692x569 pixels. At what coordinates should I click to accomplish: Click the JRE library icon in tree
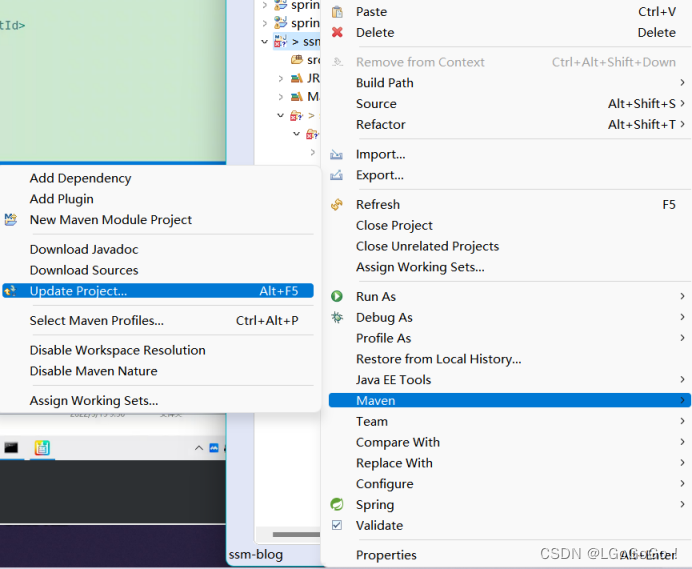[297, 78]
